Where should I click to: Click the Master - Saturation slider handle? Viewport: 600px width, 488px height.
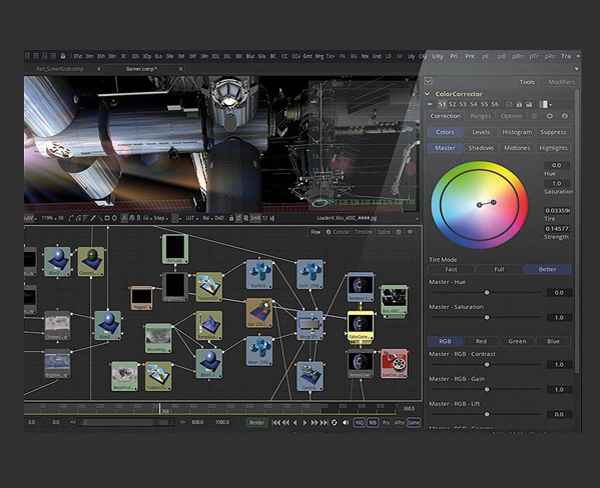pos(487,317)
